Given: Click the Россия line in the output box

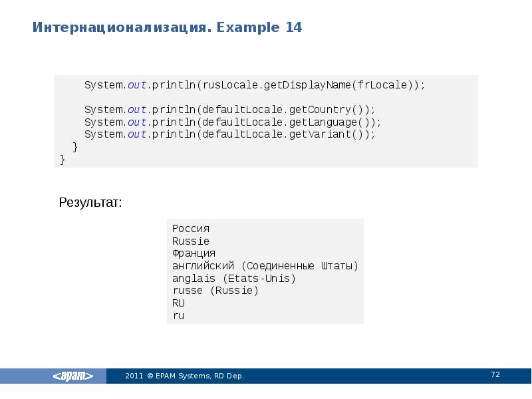Looking at the screenshot, I should pos(190,228).
